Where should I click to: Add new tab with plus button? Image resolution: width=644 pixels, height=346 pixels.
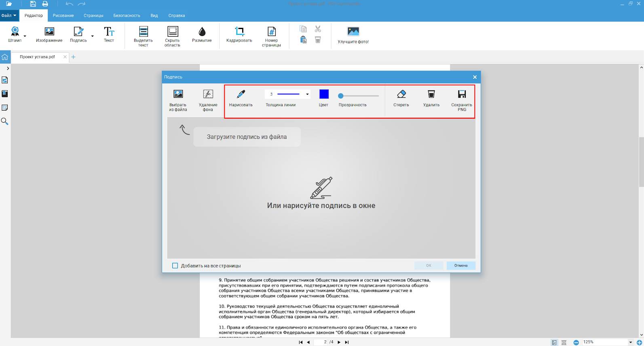point(73,57)
